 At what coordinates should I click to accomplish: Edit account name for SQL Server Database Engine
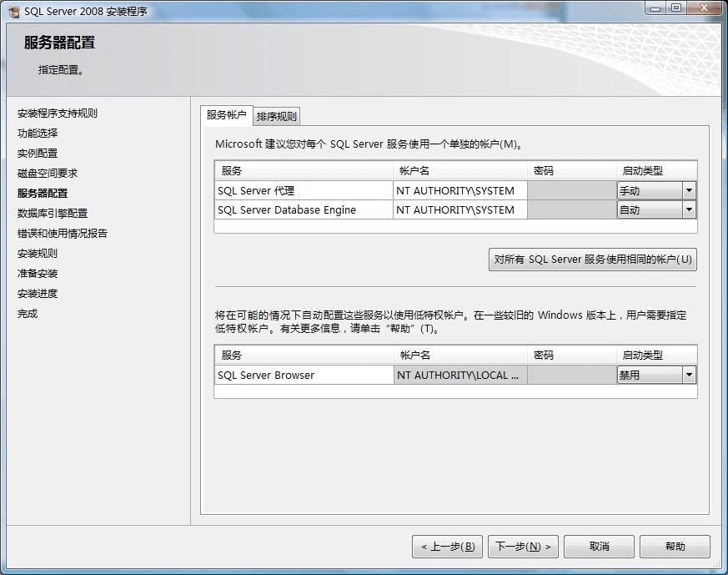click(459, 210)
